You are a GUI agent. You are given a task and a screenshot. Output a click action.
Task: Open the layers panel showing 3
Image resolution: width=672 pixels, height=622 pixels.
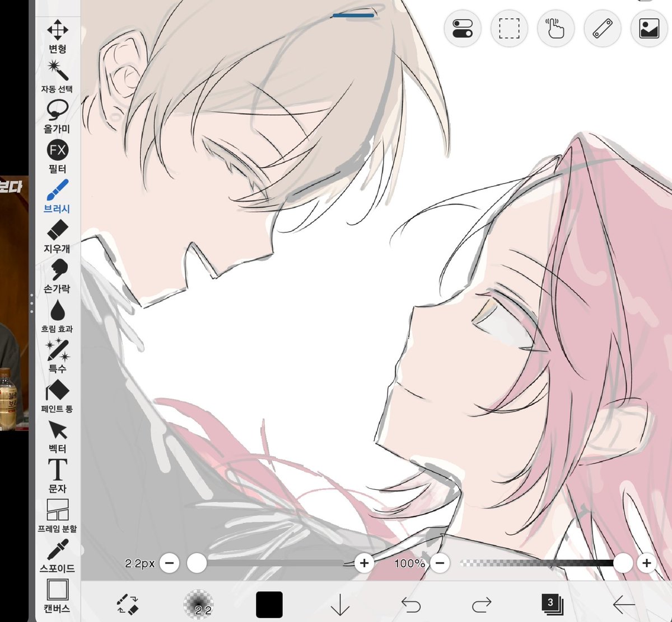[552, 605]
